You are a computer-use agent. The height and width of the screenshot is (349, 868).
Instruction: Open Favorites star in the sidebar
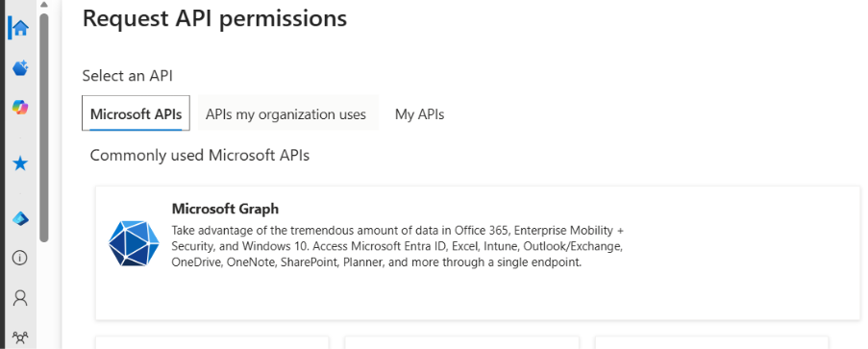(20, 163)
